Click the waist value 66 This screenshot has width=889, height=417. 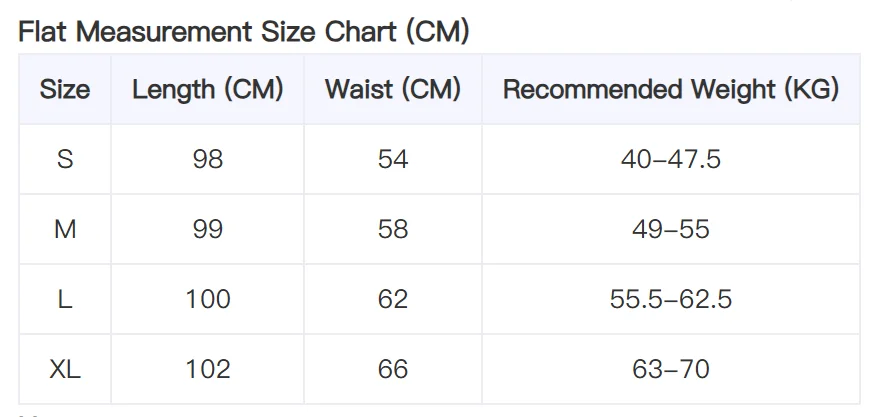pos(393,369)
